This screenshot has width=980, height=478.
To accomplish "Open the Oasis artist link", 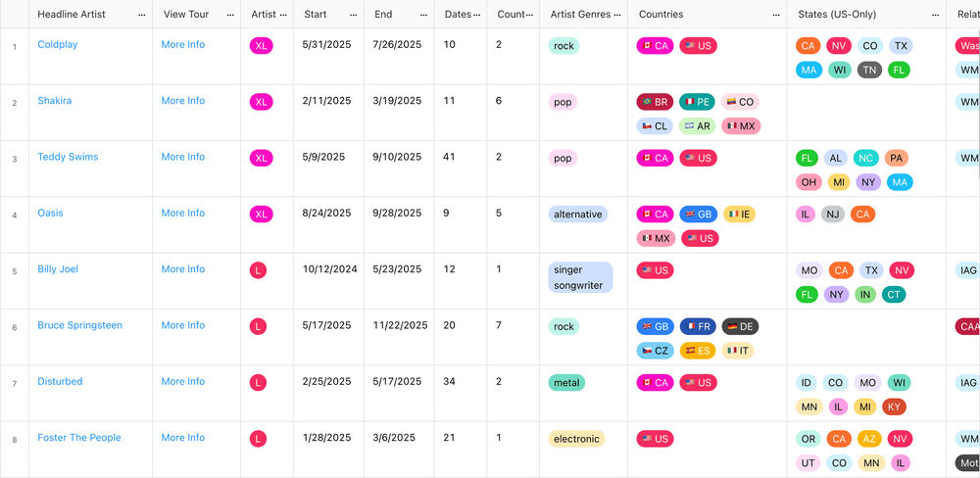I will tap(50, 214).
